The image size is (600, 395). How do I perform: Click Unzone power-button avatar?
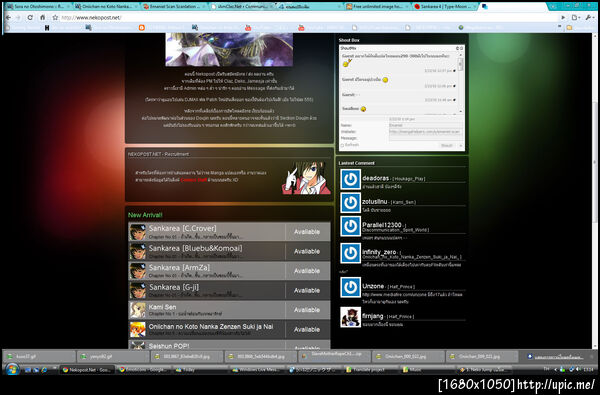[x=351, y=287]
